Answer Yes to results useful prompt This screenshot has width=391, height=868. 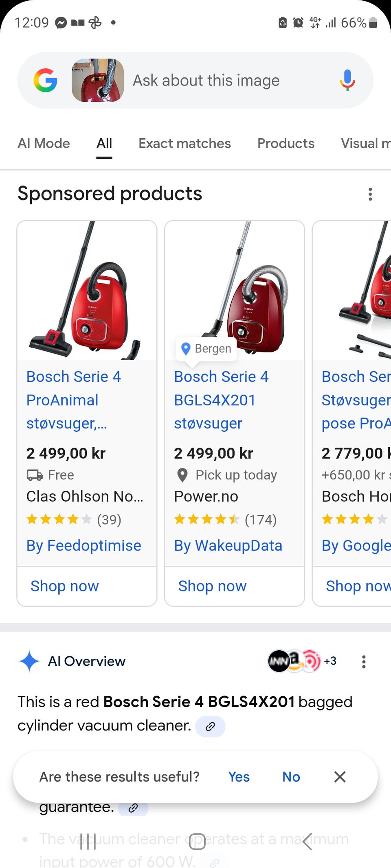coord(239,777)
